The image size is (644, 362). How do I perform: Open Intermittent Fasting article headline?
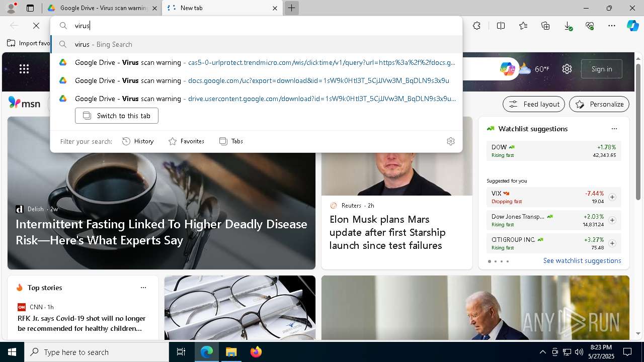(x=162, y=232)
